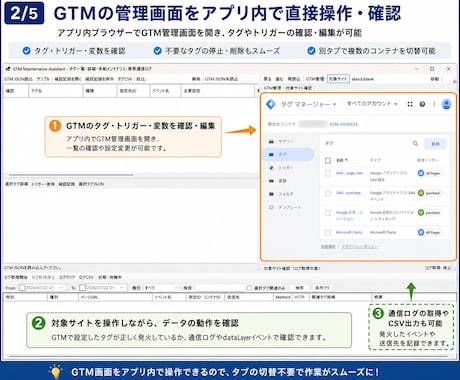Click the 条件クリア button
460x380 pixels.
pyautogui.click(x=322, y=288)
